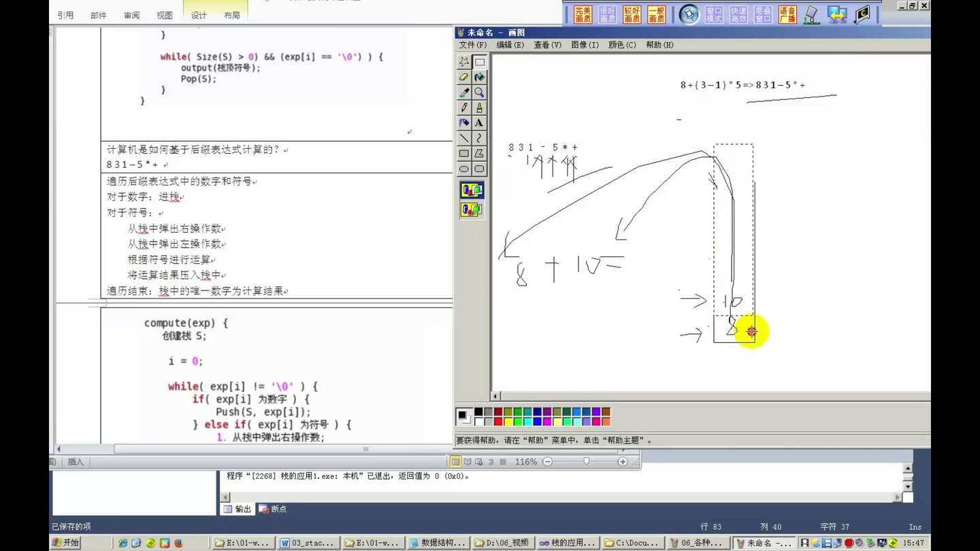Toggle the 语音广播 voice broadcast button

787,14
